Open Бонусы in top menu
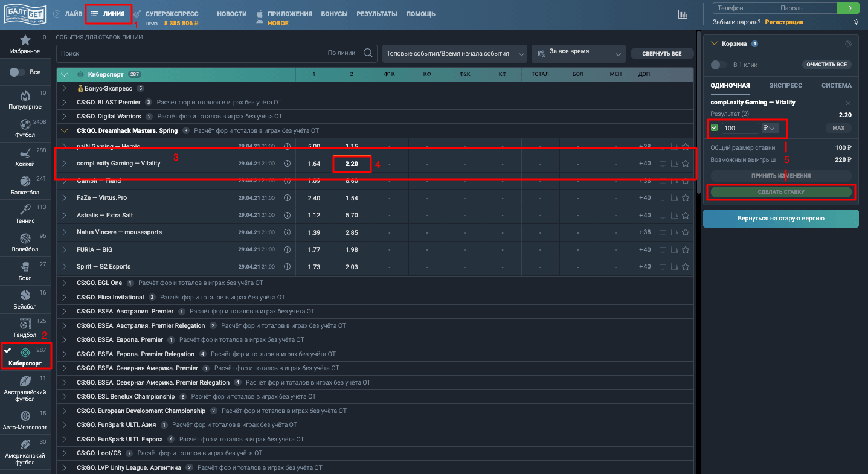Screen dimensions: 868x474 point(335,14)
